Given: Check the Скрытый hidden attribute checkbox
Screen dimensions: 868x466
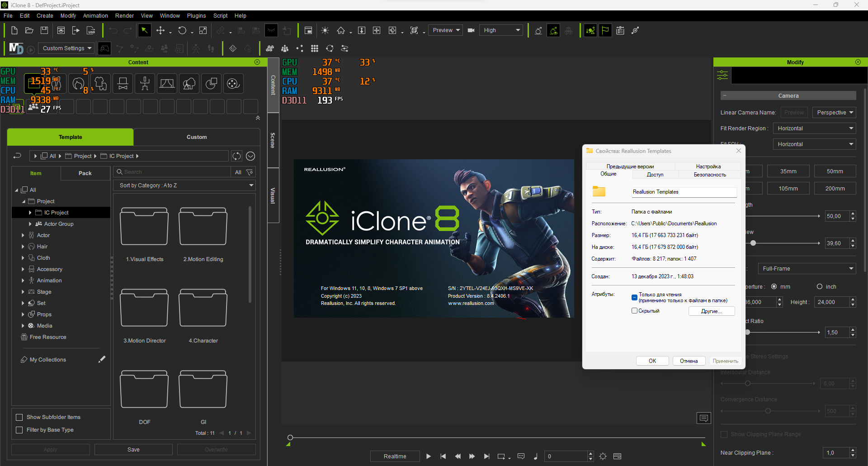Looking at the screenshot, I should pos(634,311).
